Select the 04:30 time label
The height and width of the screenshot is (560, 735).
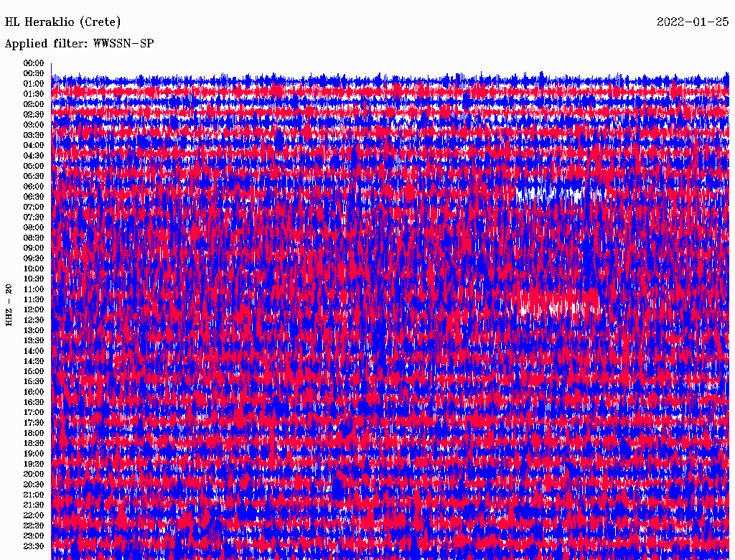pos(34,156)
